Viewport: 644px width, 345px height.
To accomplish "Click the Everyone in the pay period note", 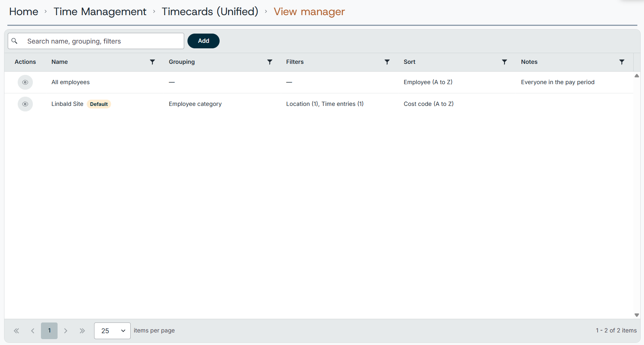I will pyautogui.click(x=558, y=82).
